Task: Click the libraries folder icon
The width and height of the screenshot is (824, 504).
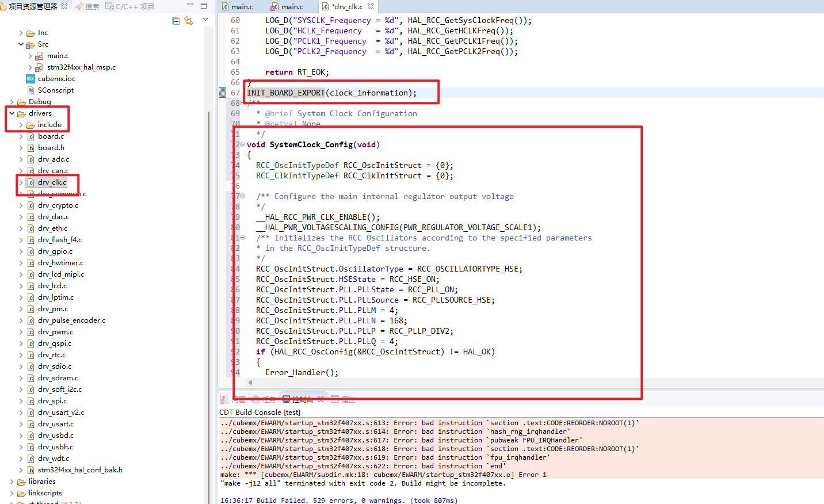Action: coord(21,482)
